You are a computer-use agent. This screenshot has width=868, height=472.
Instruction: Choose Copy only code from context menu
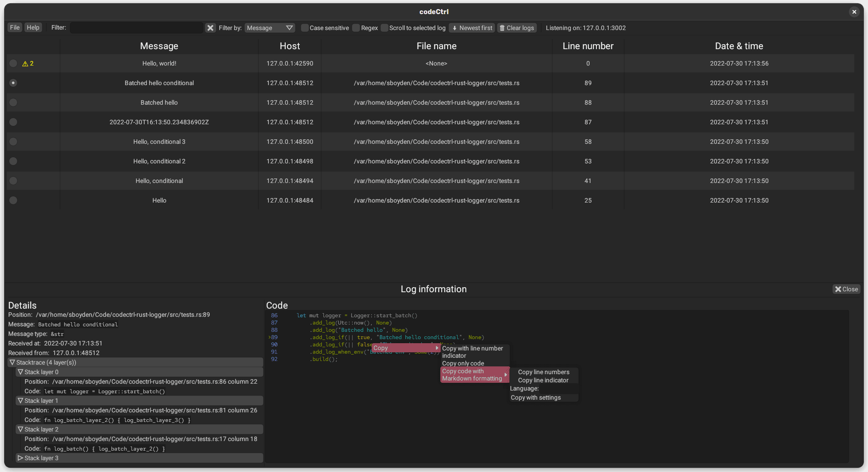click(x=462, y=363)
